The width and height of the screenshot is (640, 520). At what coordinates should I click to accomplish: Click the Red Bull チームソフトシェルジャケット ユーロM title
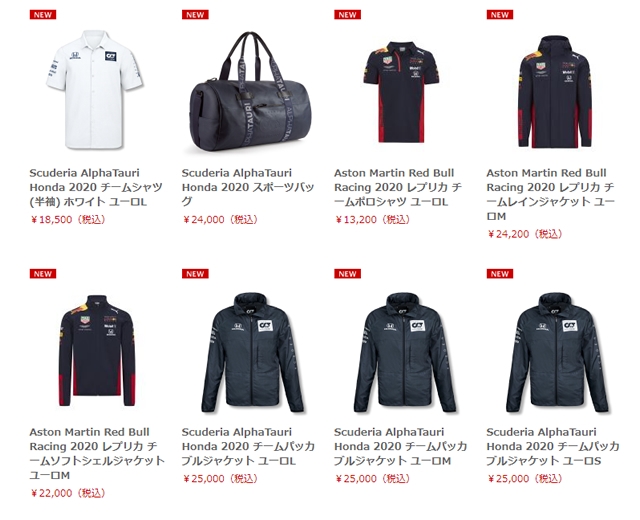[97, 453]
